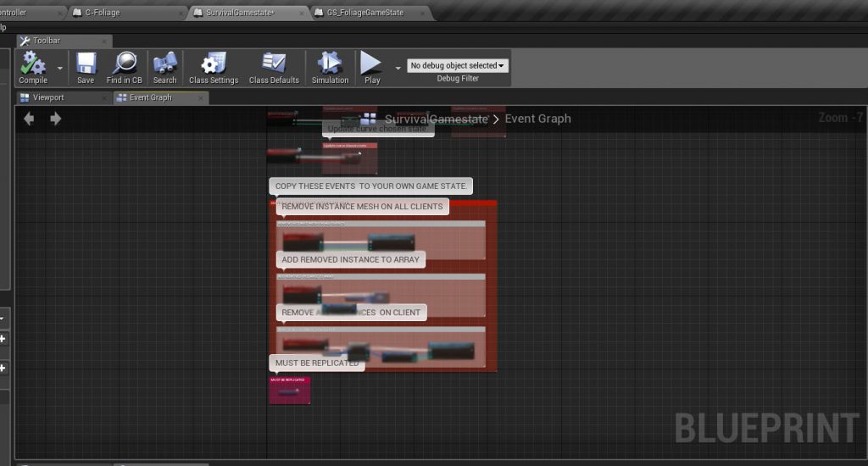Save the blueprint with the floppy icon
868x466 pixels.
86,64
